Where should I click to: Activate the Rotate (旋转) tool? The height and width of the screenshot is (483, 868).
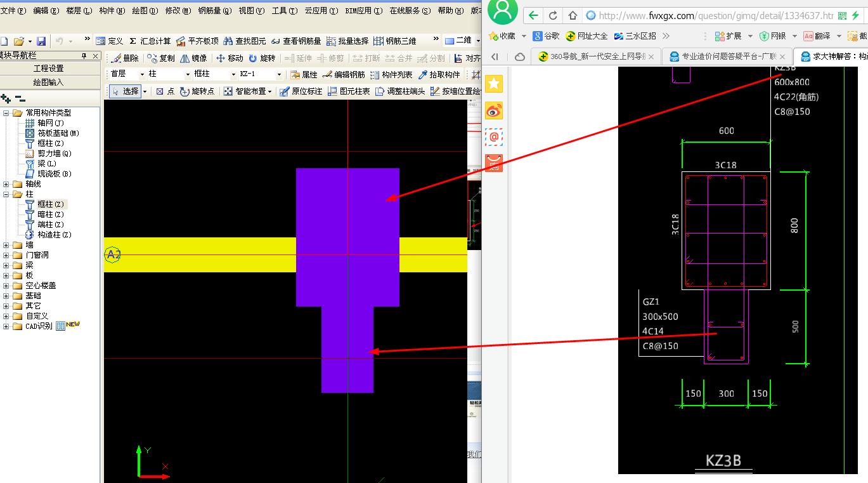(x=262, y=58)
